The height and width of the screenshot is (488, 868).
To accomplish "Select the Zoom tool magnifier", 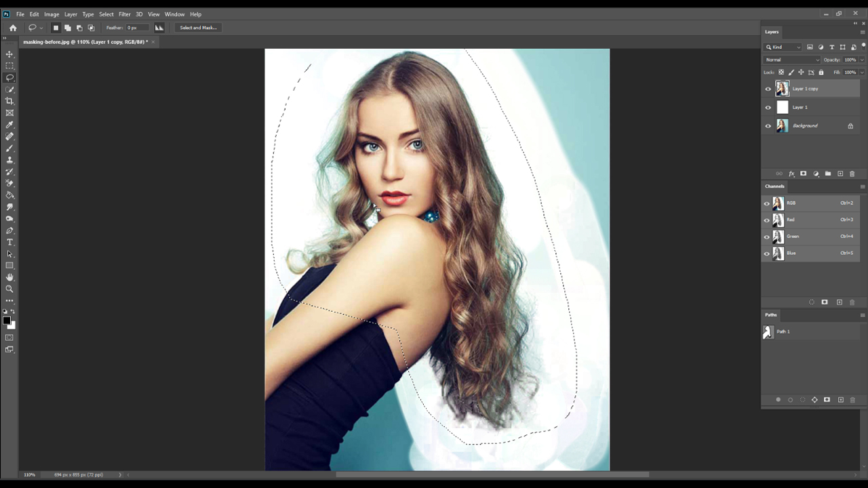I will pyautogui.click(x=9, y=289).
